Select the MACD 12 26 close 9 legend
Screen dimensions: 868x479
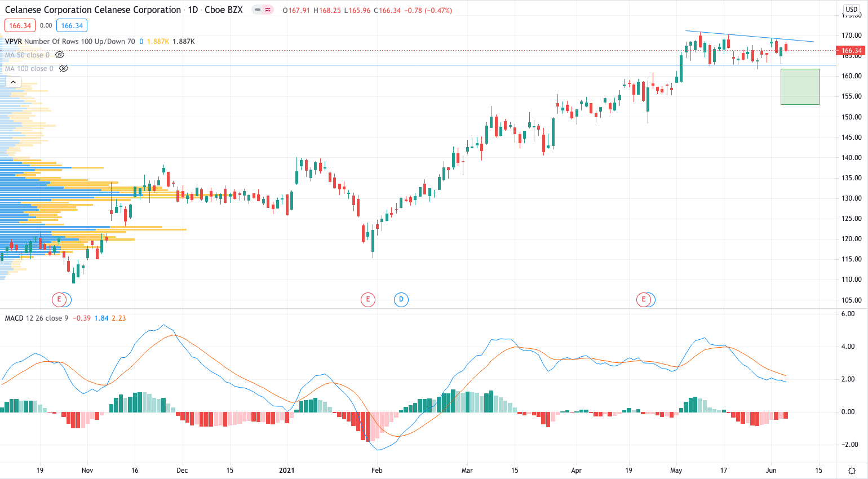coord(37,318)
